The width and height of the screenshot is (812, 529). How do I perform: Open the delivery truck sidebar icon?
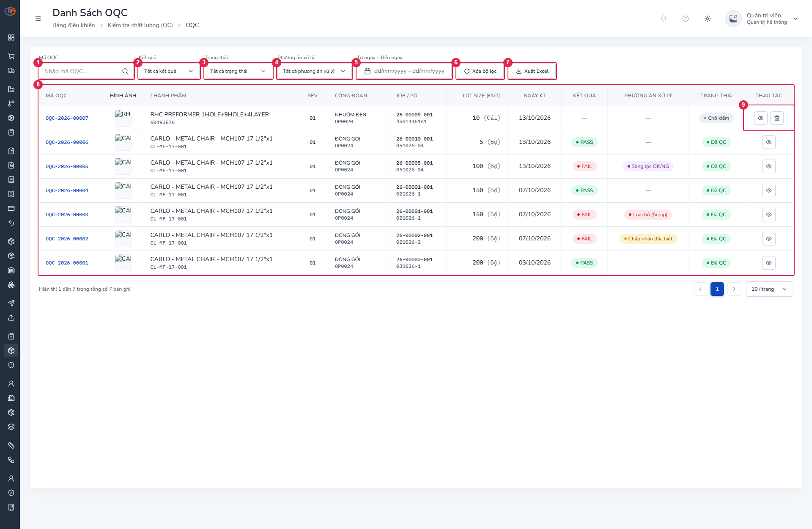point(11,71)
